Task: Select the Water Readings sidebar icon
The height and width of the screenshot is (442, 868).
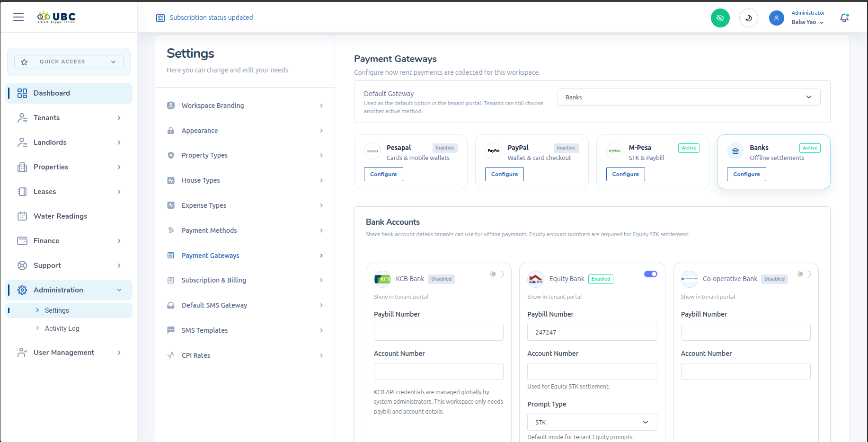Action: tap(22, 216)
